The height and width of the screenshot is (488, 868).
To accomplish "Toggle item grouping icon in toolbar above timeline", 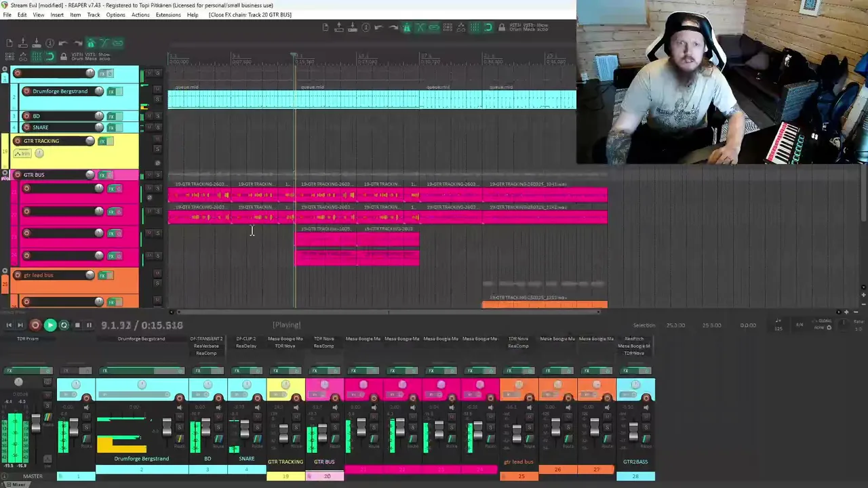I will click(x=434, y=28).
